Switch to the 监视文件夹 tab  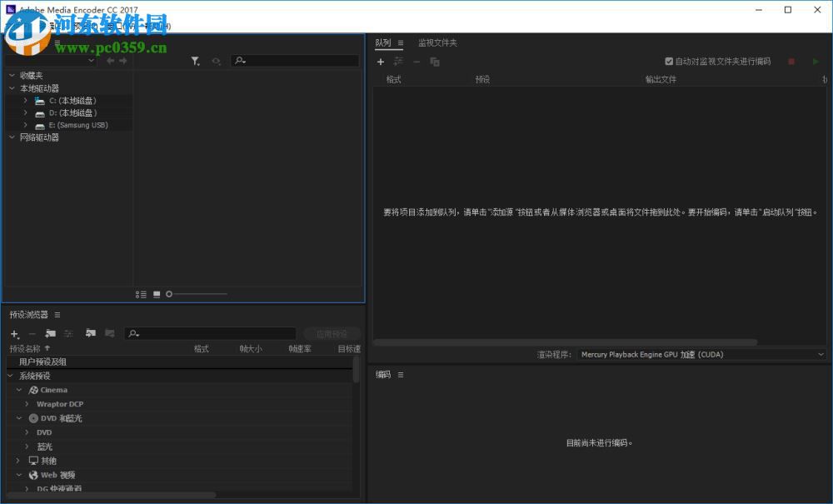pyautogui.click(x=436, y=42)
